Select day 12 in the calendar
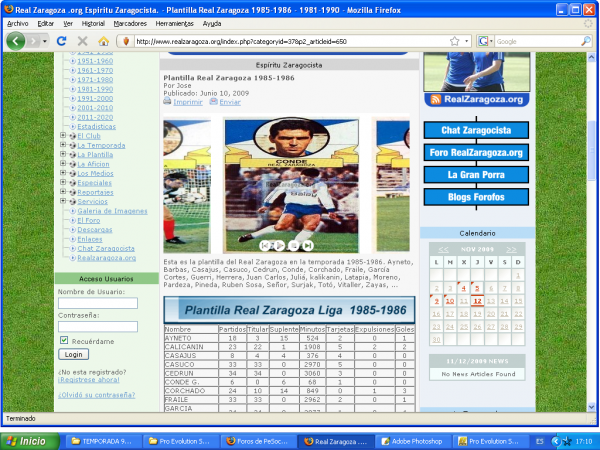This screenshot has height=450, width=600. 477,301
